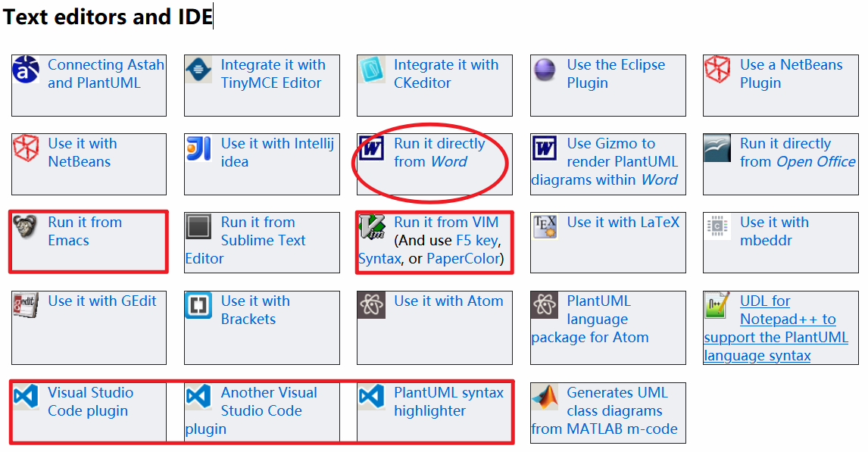Open Run it from Sublime Text Editor link

(245, 240)
